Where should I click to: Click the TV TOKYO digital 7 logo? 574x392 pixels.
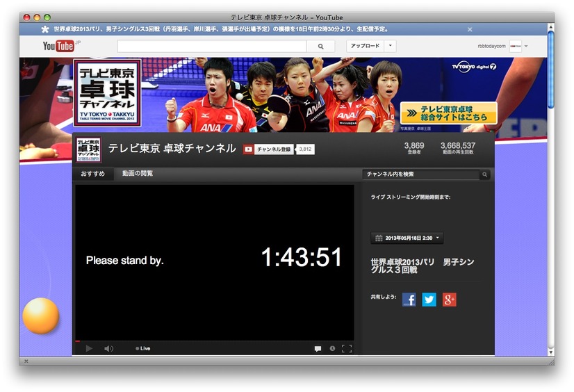point(474,66)
